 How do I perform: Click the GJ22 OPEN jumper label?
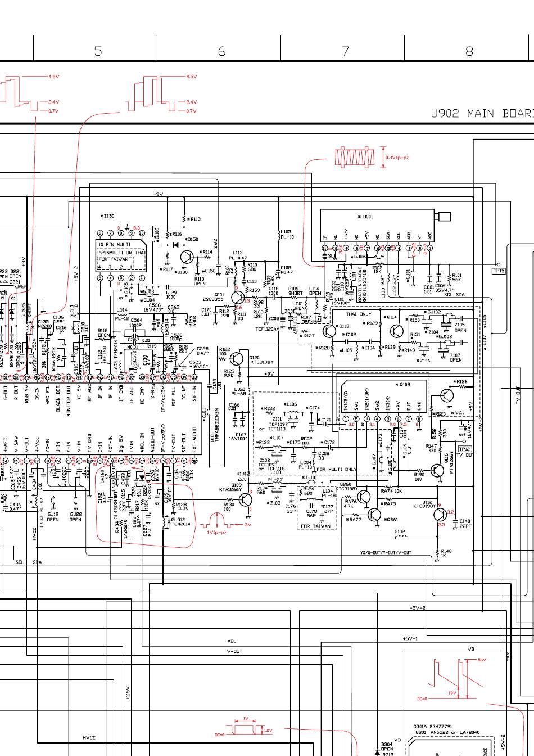(76, 517)
